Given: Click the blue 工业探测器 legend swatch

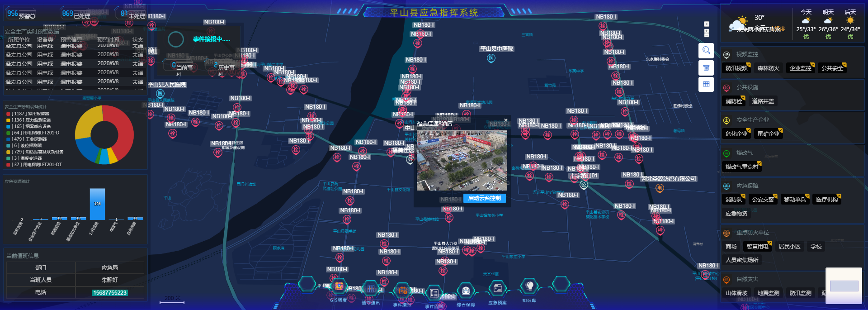Looking at the screenshot, I should point(8,139).
